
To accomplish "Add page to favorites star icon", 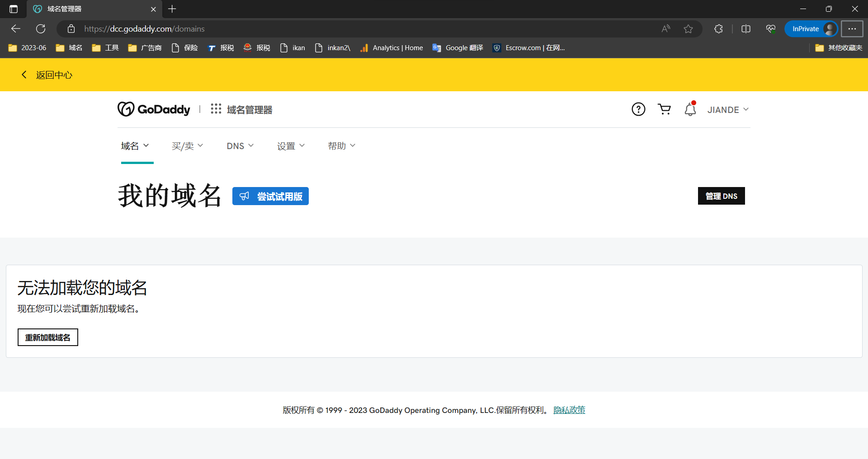I will 688,29.
